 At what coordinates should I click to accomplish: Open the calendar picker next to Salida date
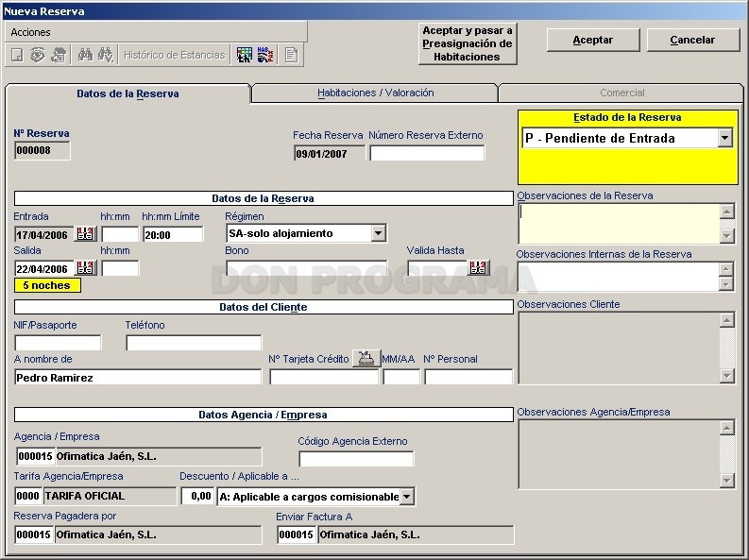click(x=86, y=268)
